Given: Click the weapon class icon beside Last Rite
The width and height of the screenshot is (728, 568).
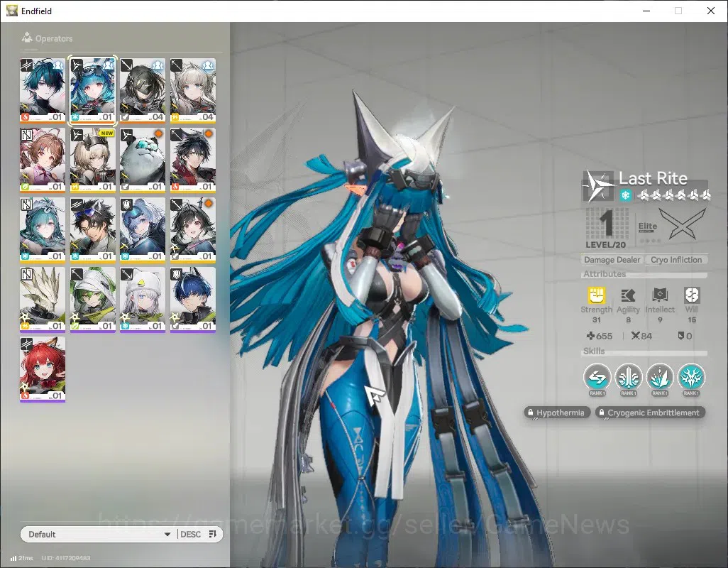Looking at the screenshot, I should tap(598, 186).
